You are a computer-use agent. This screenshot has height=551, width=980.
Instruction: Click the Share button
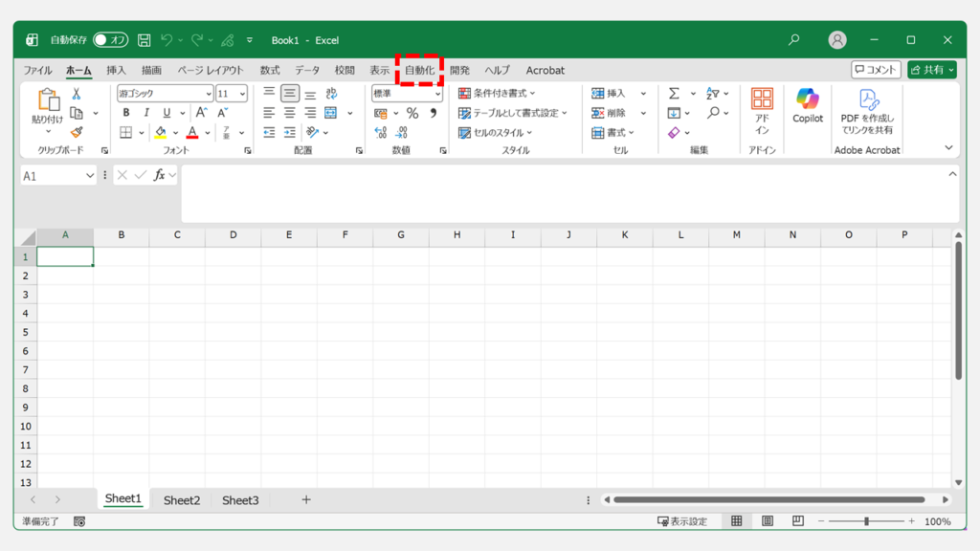(x=932, y=69)
